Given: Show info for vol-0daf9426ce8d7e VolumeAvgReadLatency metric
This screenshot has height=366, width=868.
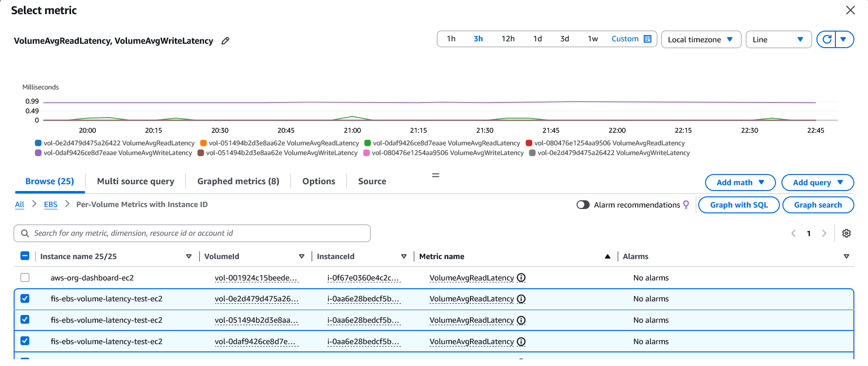Looking at the screenshot, I should (x=521, y=342).
